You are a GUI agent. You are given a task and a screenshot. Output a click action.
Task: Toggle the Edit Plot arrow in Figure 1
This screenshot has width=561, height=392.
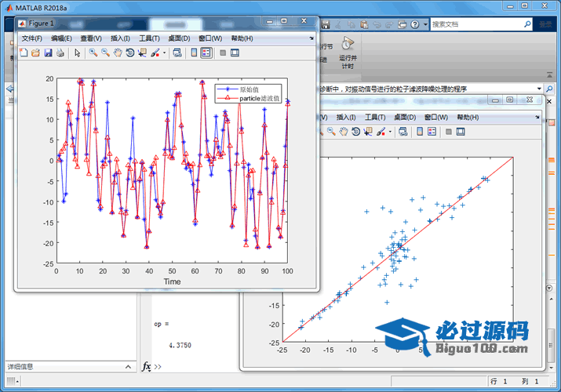[x=77, y=53]
